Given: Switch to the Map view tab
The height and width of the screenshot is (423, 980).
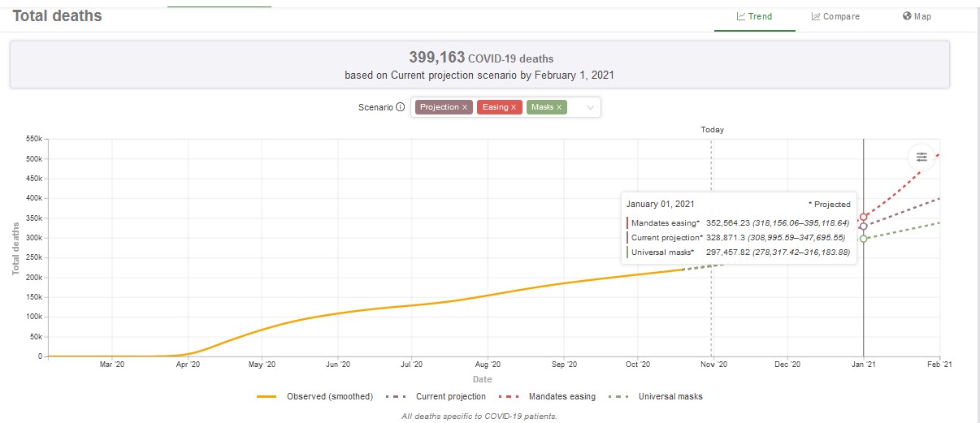Looking at the screenshot, I should coord(917,16).
